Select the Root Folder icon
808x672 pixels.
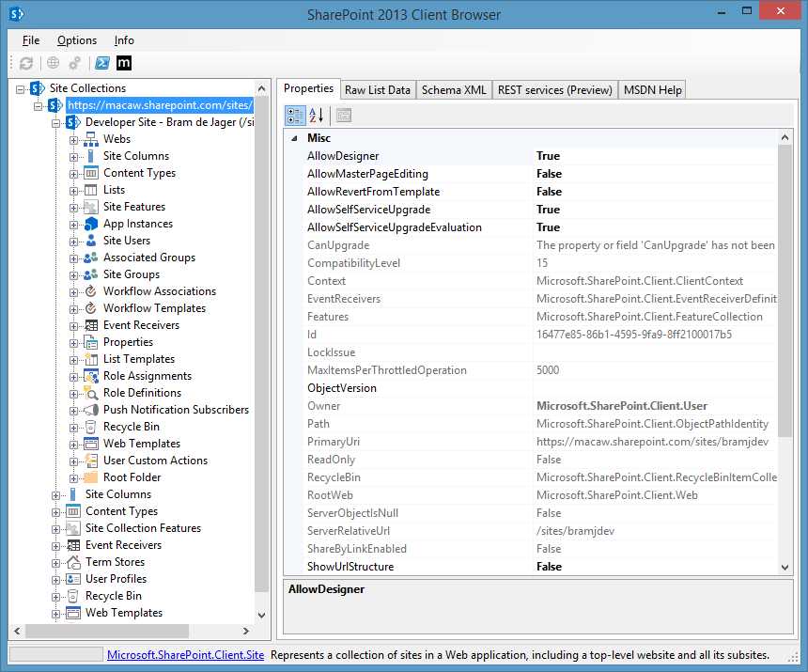[91, 477]
